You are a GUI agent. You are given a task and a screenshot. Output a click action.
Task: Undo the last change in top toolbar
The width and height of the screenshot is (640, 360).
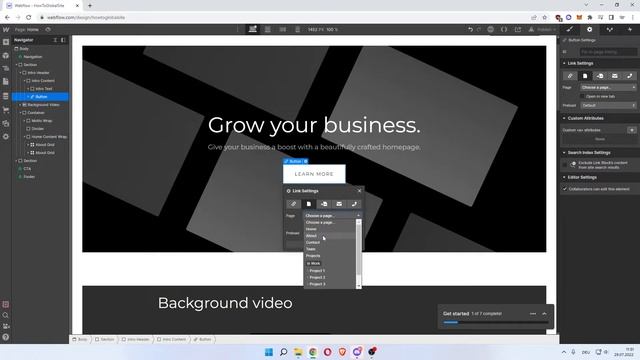(x=470, y=29)
